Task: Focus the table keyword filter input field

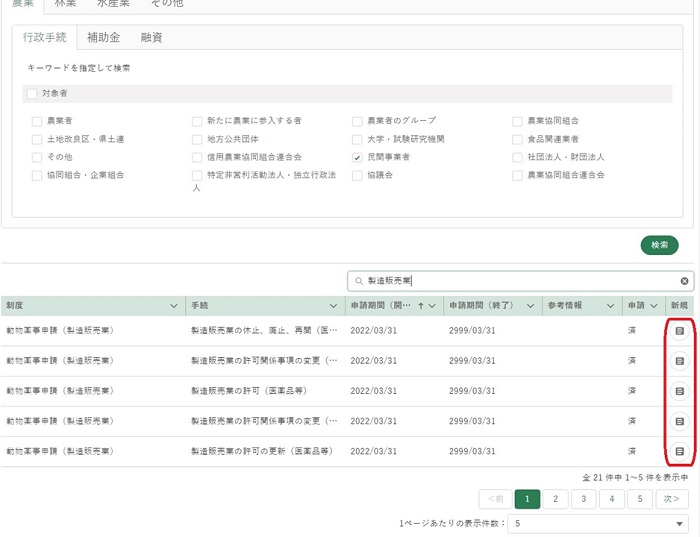Action: (520, 281)
